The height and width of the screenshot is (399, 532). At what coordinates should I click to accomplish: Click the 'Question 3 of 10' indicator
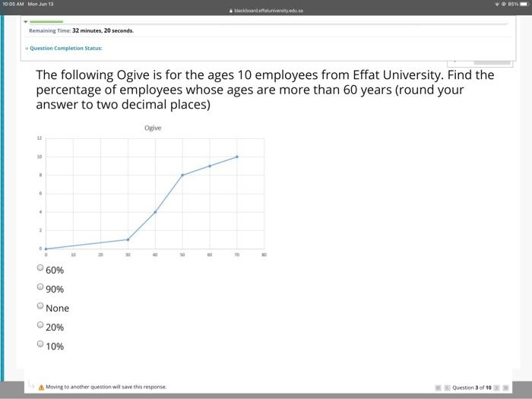(x=472, y=388)
